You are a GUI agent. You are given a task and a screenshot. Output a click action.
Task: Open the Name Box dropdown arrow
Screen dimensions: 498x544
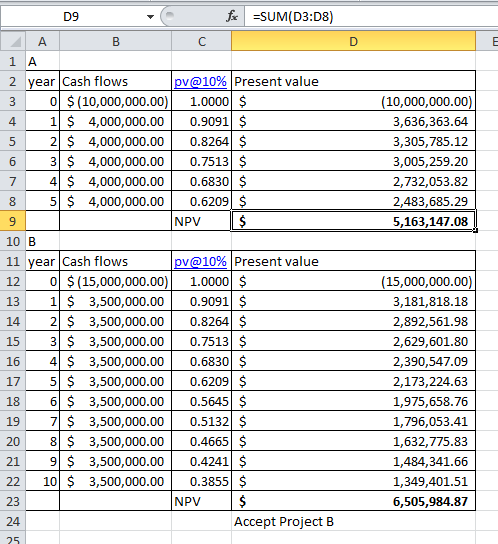tap(150, 17)
